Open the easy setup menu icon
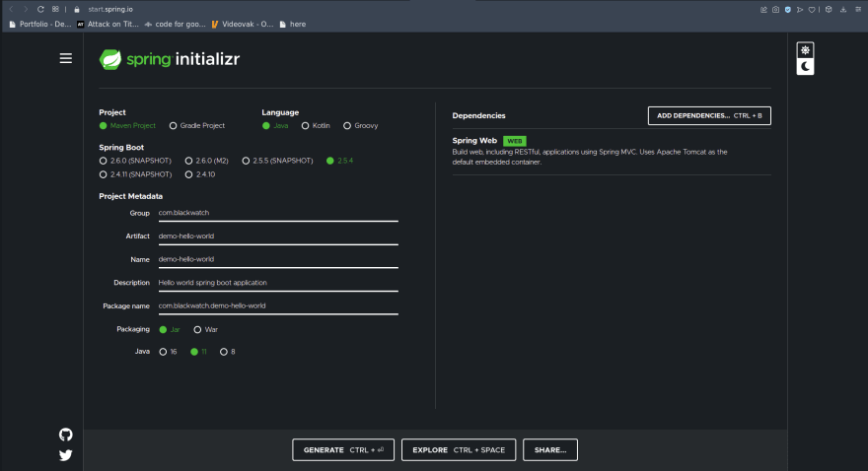The height and width of the screenshot is (471, 868). tap(858, 10)
